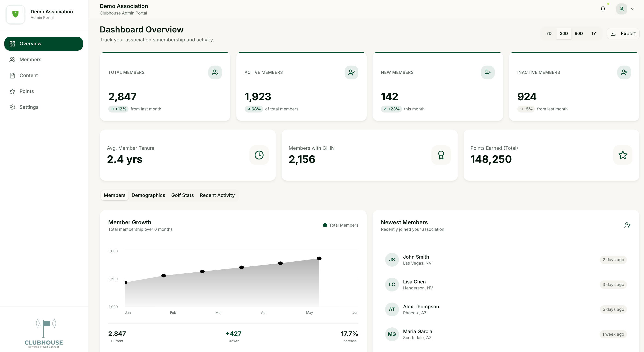
Task: Open the notifications bell icon
Action: (x=603, y=9)
